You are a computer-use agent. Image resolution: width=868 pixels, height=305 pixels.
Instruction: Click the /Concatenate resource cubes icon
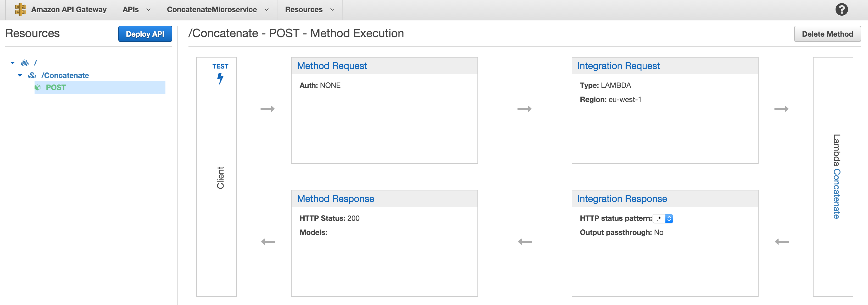tap(32, 75)
